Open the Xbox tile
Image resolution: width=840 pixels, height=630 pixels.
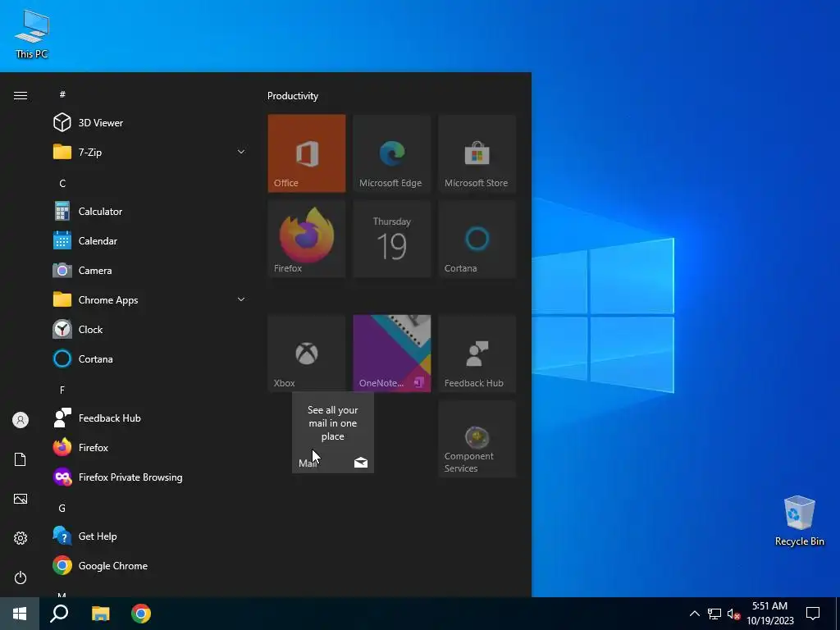coord(307,354)
